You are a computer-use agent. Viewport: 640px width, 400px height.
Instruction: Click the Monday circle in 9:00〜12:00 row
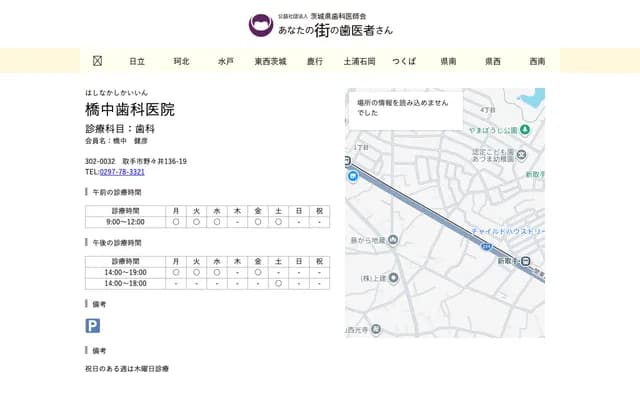tap(176, 222)
